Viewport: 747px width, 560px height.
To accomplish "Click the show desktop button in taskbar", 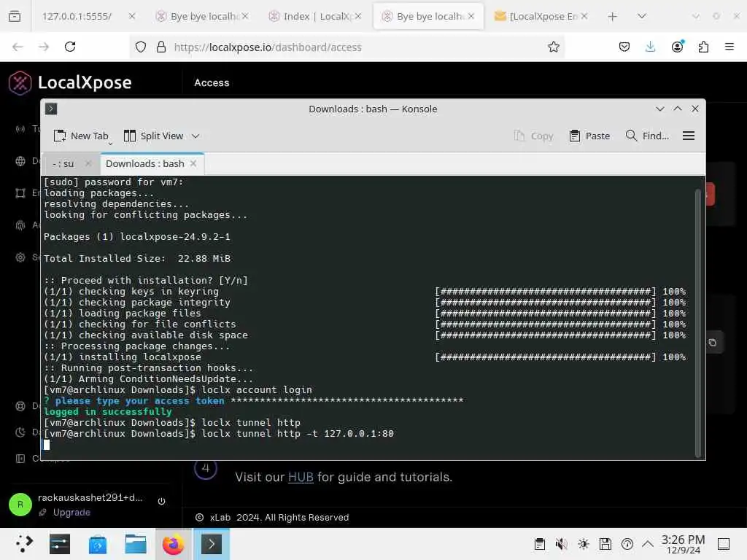I will coord(724,544).
